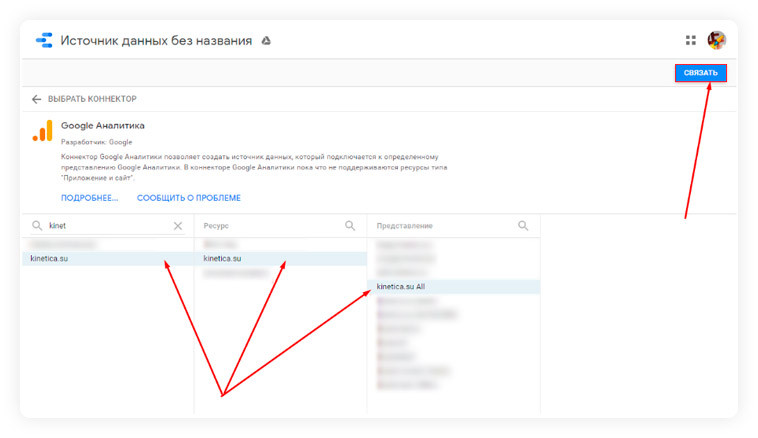Click the Data Studio logo icon
Screen dimensions: 758x438
(44, 40)
